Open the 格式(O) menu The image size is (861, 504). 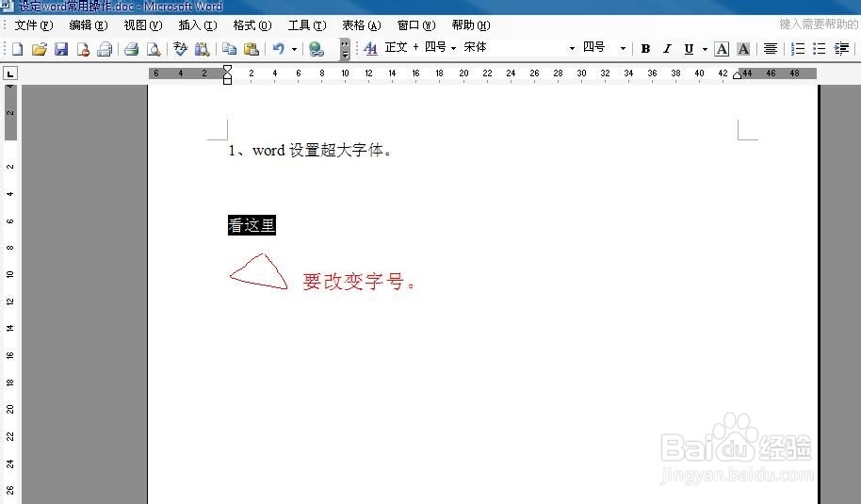click(252, 25)
